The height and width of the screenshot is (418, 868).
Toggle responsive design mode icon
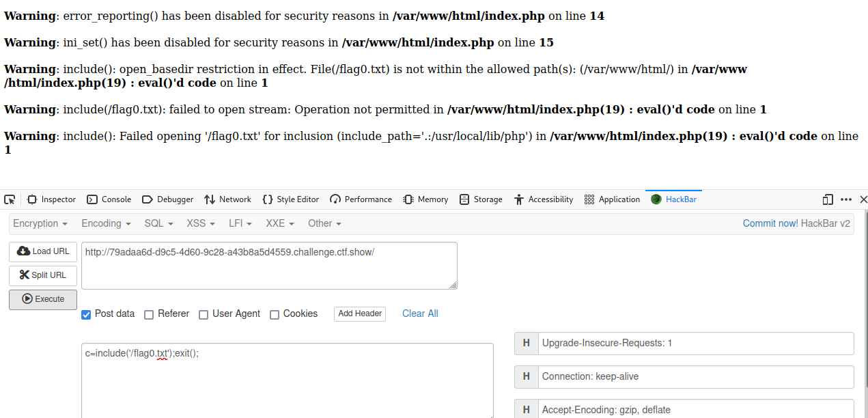(x=828, y=199)
